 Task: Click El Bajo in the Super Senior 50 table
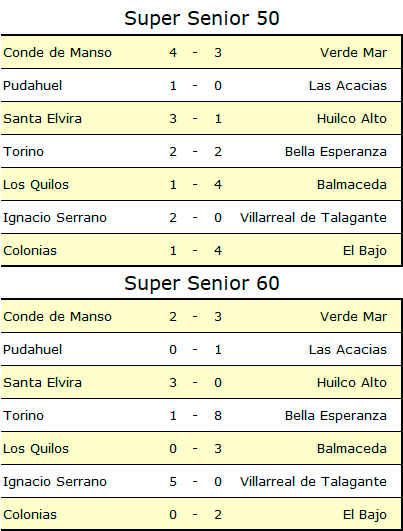pos(365,251)
